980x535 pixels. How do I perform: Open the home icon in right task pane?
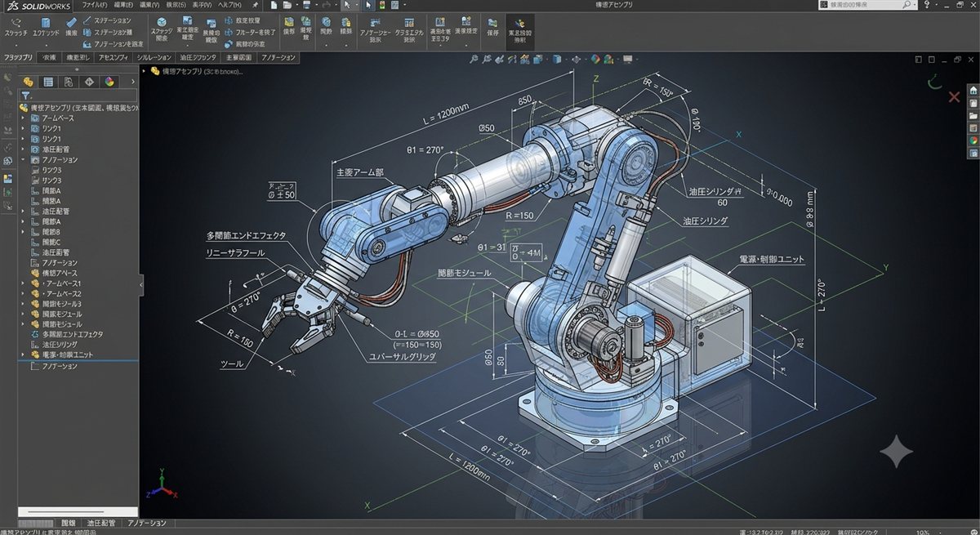pyautogui.click(x=973, y=91)
